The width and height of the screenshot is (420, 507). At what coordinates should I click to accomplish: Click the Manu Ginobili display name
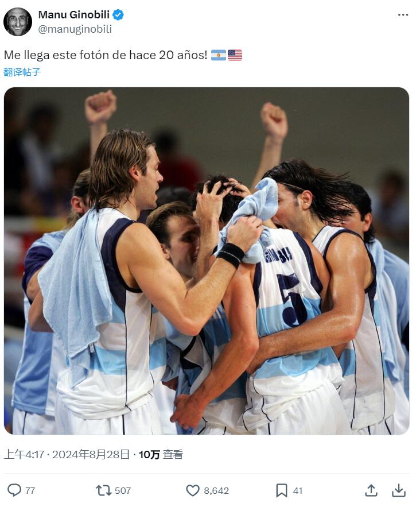click(x=74, y=15)
